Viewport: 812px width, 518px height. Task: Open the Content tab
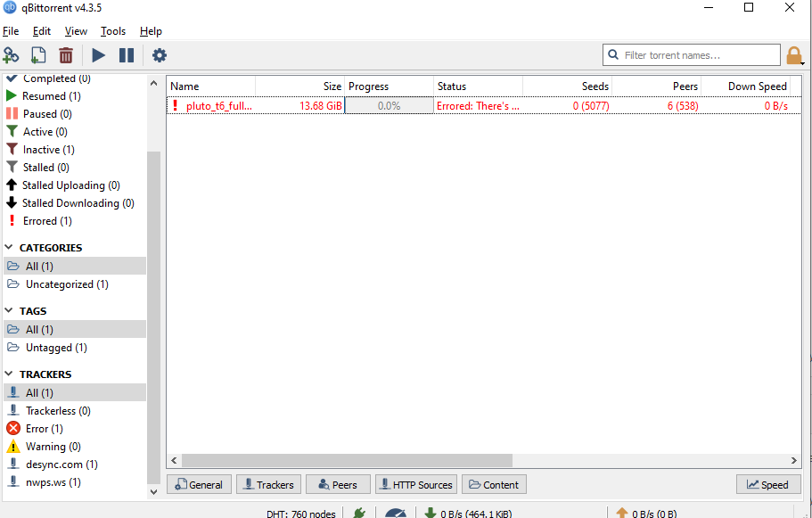(494, 484)
